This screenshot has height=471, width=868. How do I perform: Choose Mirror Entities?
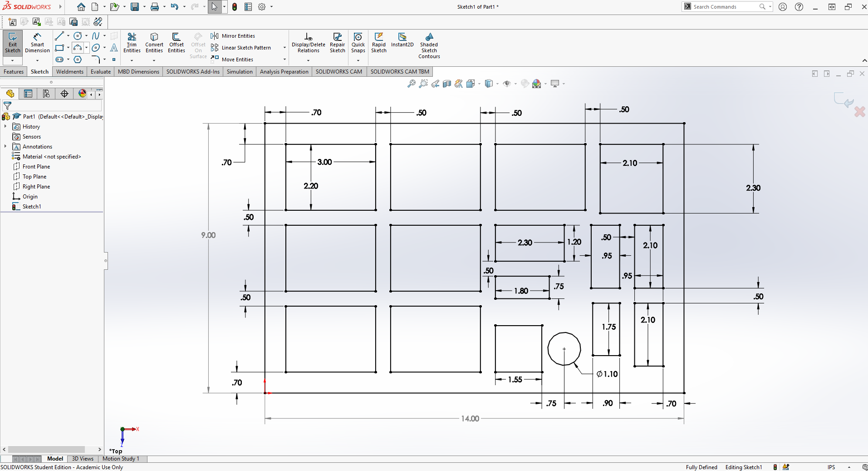point(233,36)
